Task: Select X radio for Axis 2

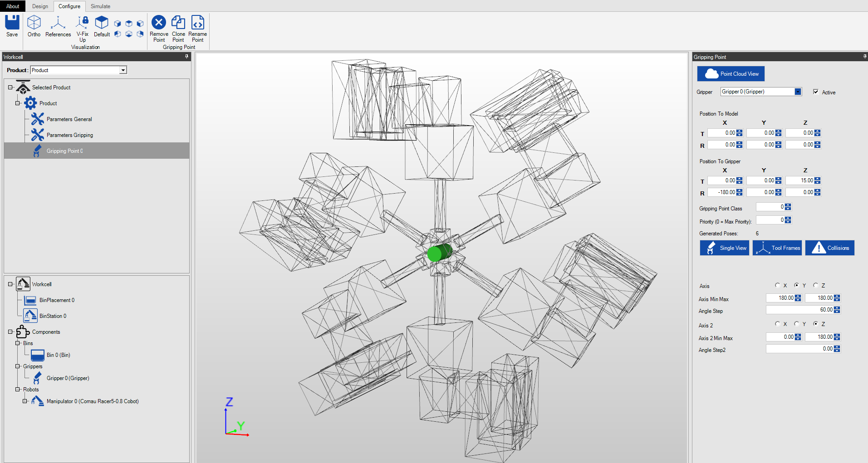Action: pyautogui.click(x=778, y=324)
